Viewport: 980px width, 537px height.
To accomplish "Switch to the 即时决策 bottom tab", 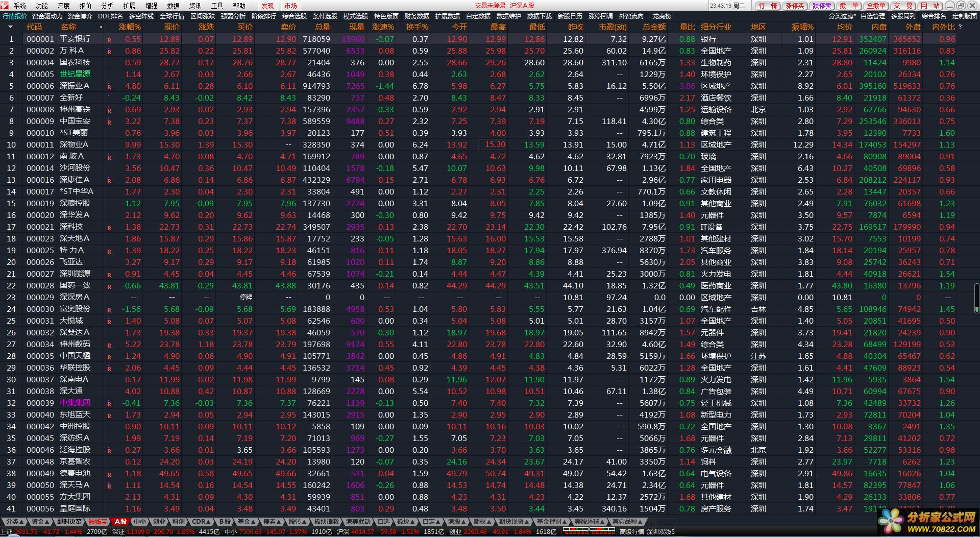I will pyautogui.click(x=69, y=522).
